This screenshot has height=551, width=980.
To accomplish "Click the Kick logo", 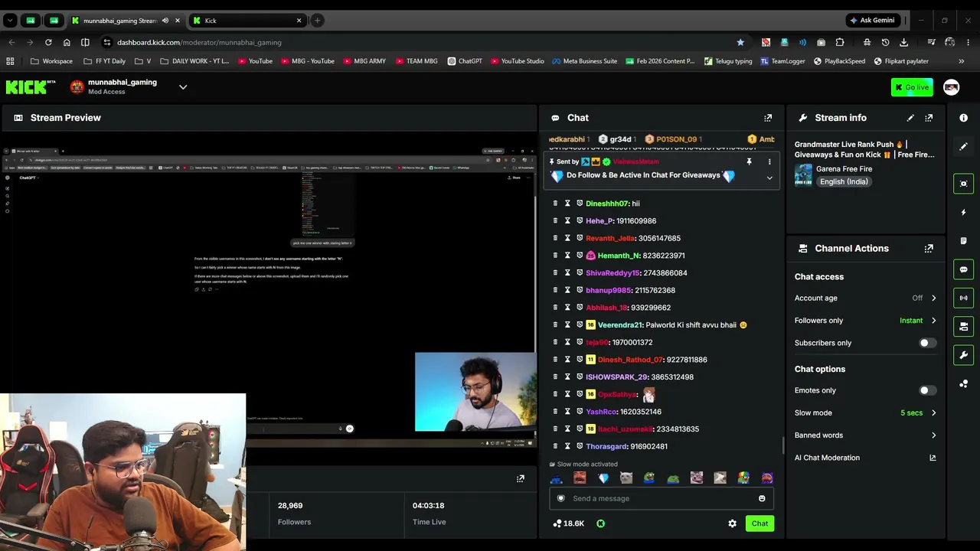I will coord(31,87).
